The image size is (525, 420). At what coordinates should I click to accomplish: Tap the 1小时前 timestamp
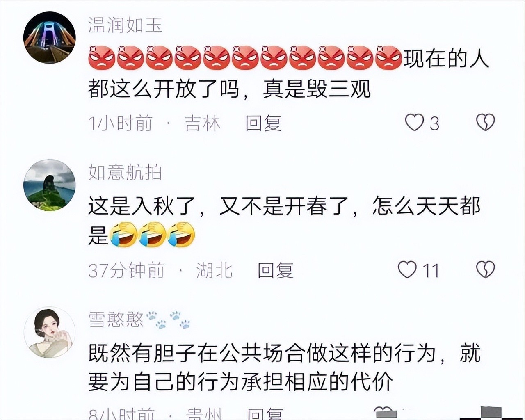[x=120, y=123]
